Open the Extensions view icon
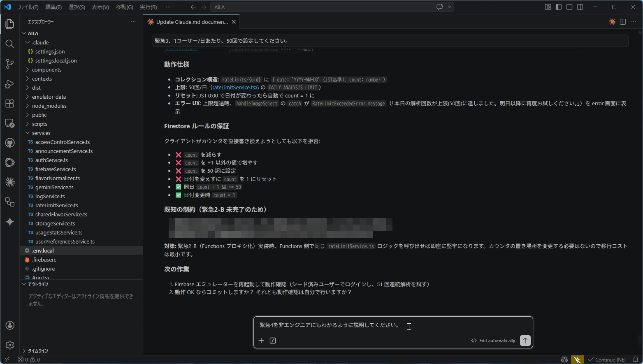Viewport: 643px width, 364px height. pos(10,103)
